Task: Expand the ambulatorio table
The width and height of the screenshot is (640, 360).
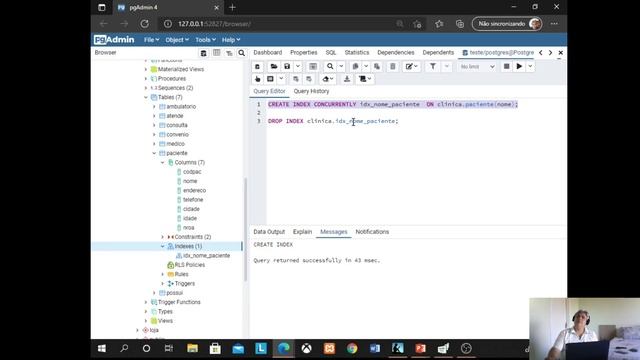Action: [154, 107]
